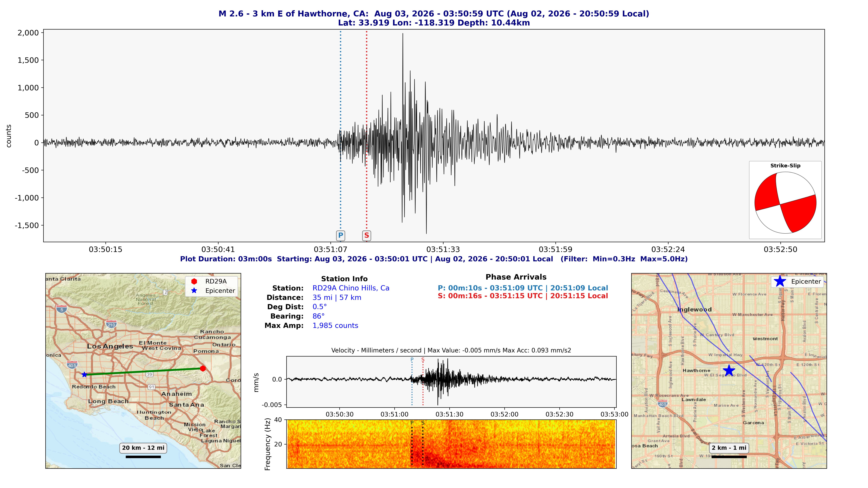This screenshot has width=868, height=488.
Task: Click the P marker label on the spectrogram
Action: click(x=412, y=423)
